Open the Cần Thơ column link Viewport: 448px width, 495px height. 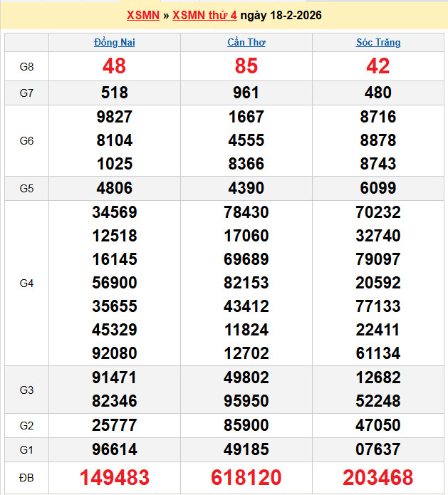pyautogui.click(x=246, y=43)
